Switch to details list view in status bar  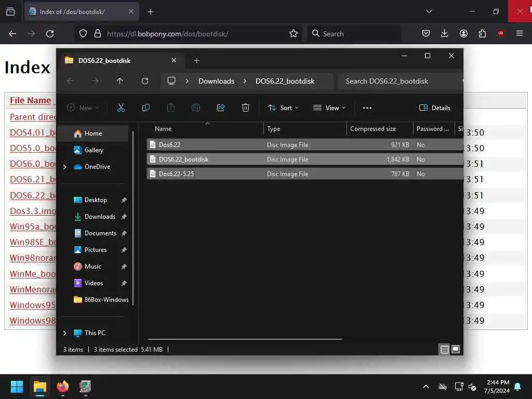445,350
